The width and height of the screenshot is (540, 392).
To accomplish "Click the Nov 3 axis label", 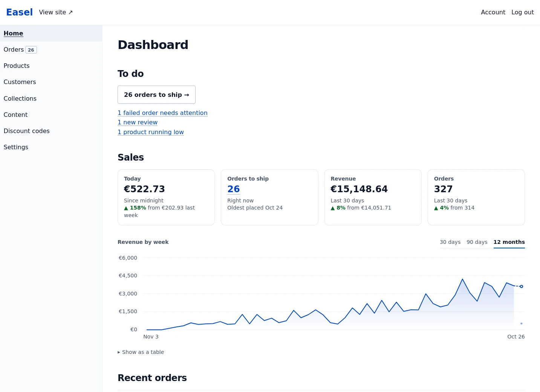I will tap(151, 337).
